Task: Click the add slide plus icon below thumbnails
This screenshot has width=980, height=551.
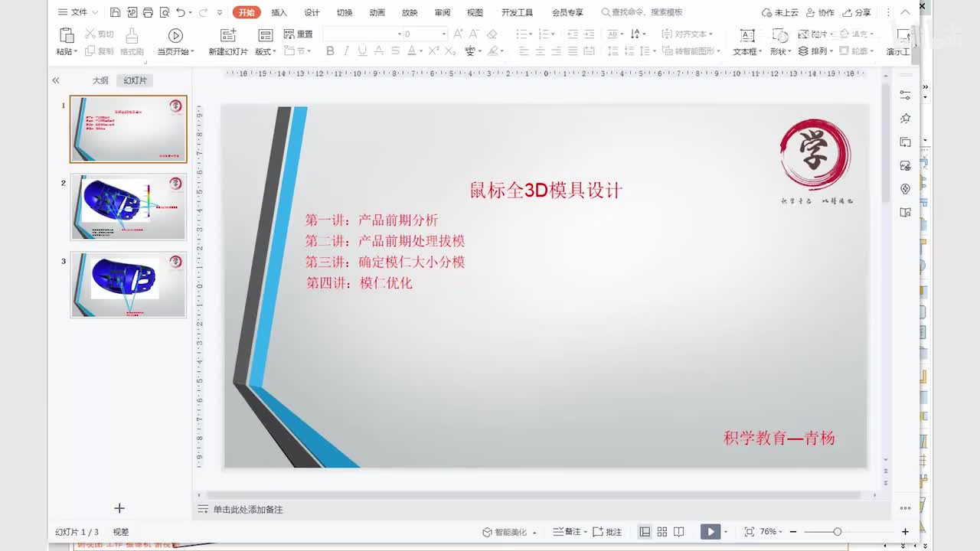Action: click(x=119, y=508)
